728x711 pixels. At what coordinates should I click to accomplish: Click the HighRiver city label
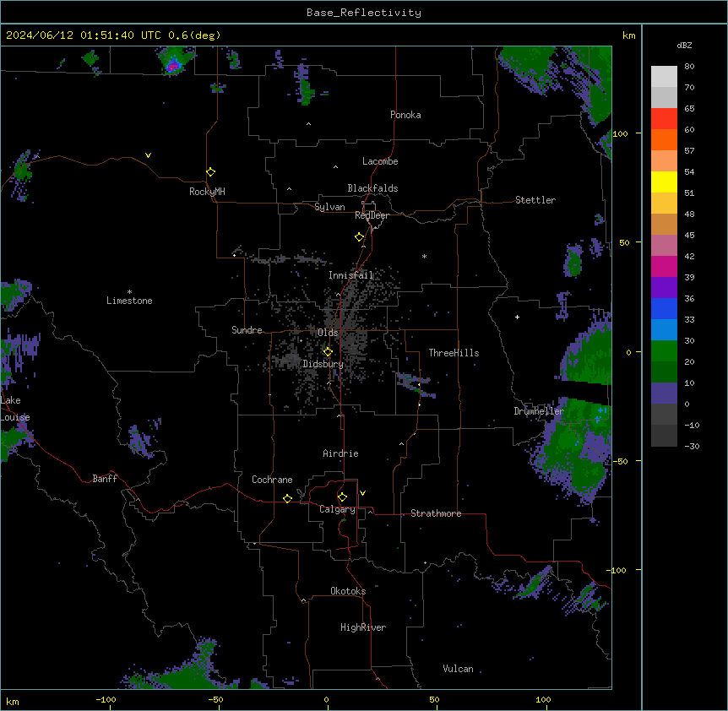(363, 627)
